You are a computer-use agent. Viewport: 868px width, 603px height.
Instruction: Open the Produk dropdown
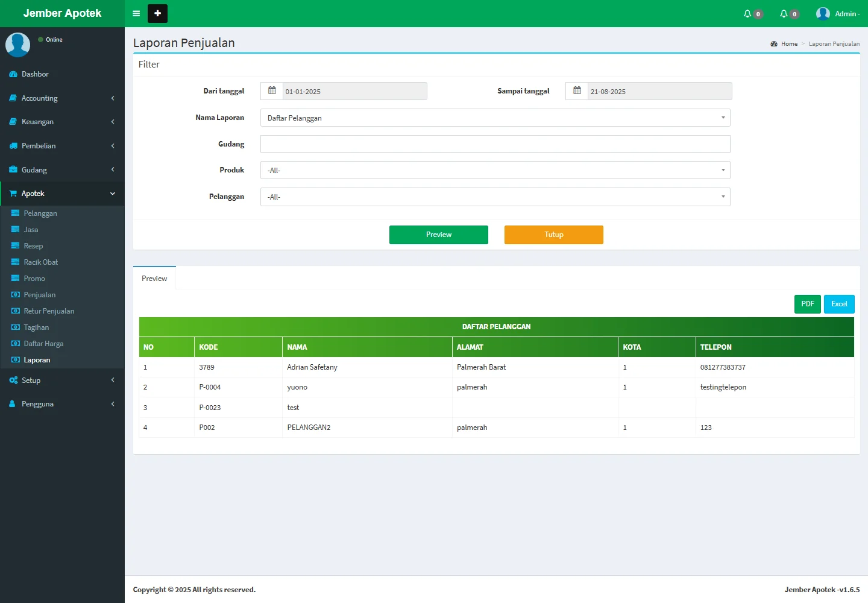[x=495, y=170]
